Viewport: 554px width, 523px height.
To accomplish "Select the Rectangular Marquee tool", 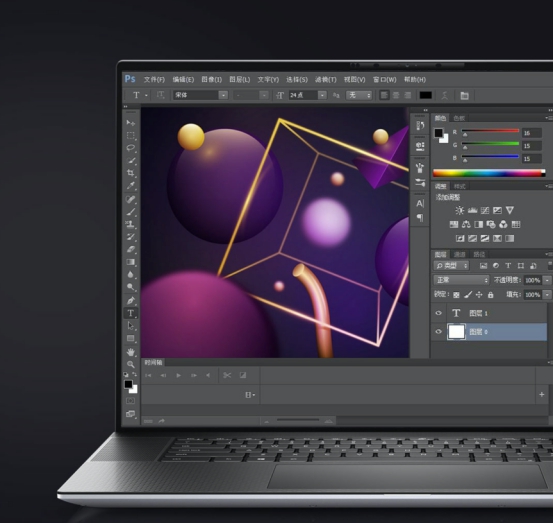I will click(131, 135).
